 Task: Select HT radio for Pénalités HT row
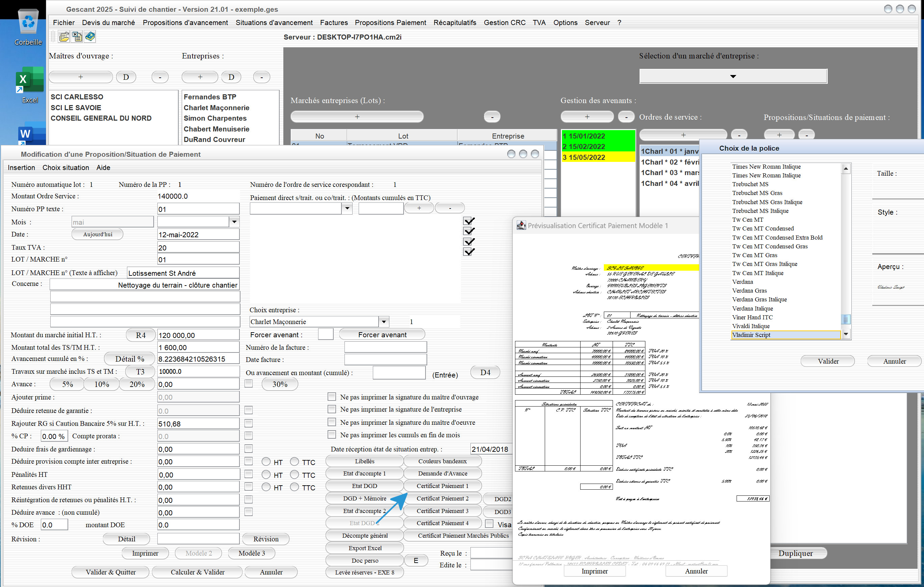tap(266, 474)
